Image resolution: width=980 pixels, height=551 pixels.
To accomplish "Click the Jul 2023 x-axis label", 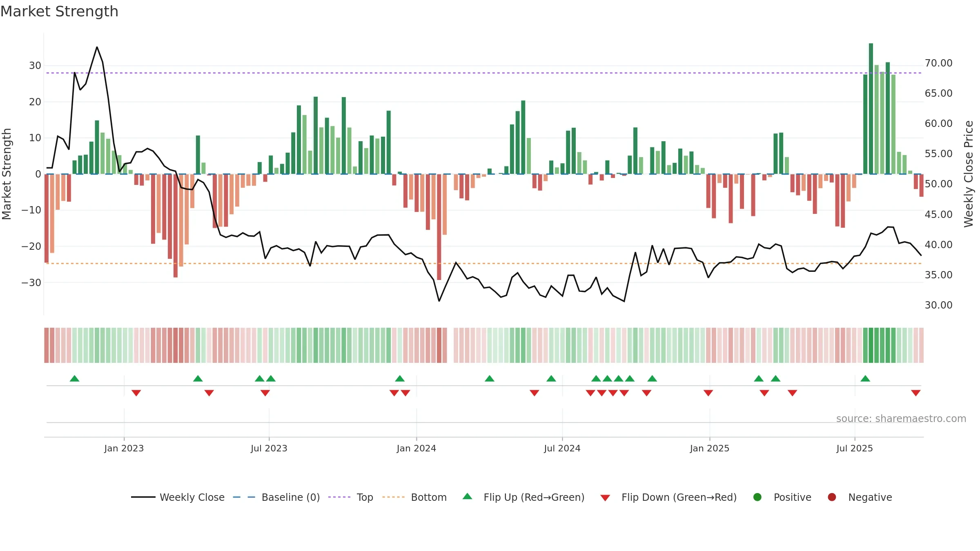I will (269, 448).
